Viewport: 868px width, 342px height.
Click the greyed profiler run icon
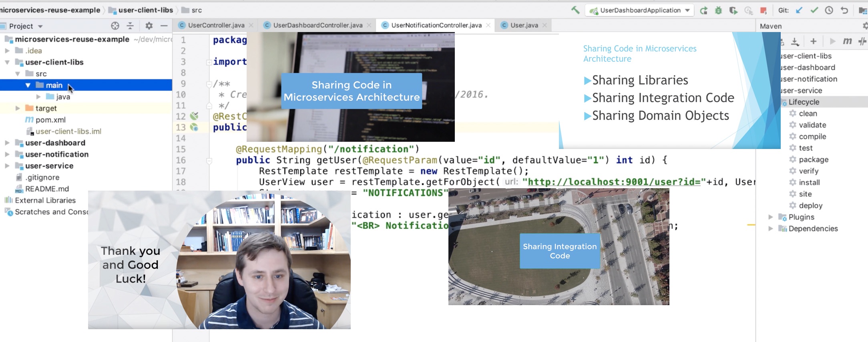click(748, 10)
